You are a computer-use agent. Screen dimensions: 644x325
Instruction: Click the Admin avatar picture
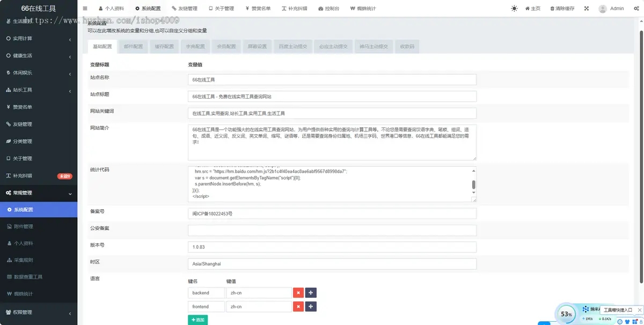(603, 9)
